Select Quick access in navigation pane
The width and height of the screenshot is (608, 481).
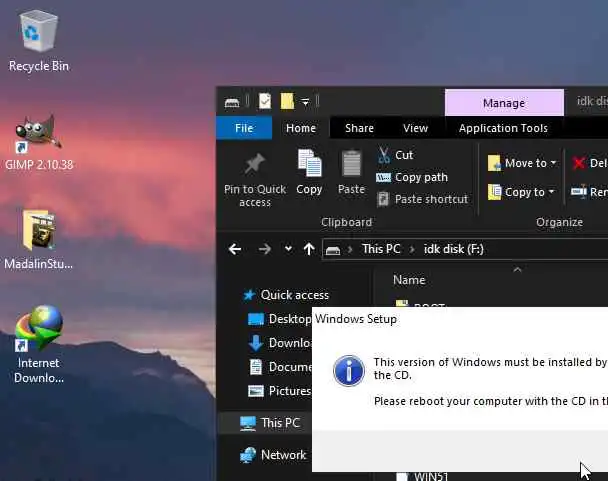click(x=286, y=295)
